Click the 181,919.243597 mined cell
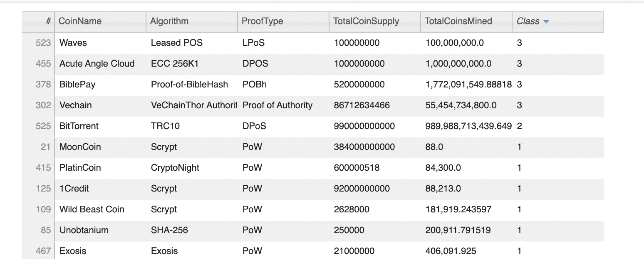 click(466, 209)
